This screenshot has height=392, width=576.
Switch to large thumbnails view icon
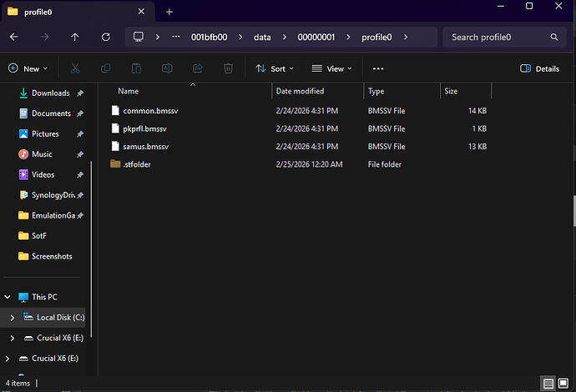click(564, 383)
